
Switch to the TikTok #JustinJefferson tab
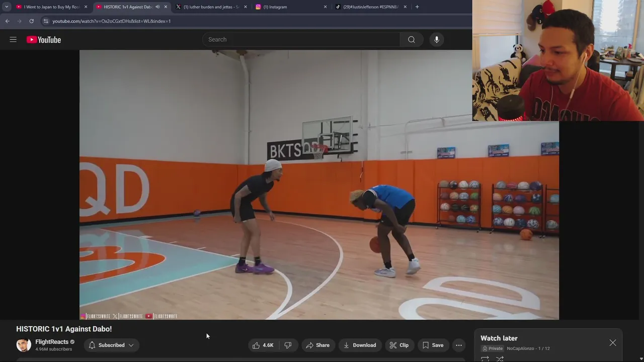[370, 7]
